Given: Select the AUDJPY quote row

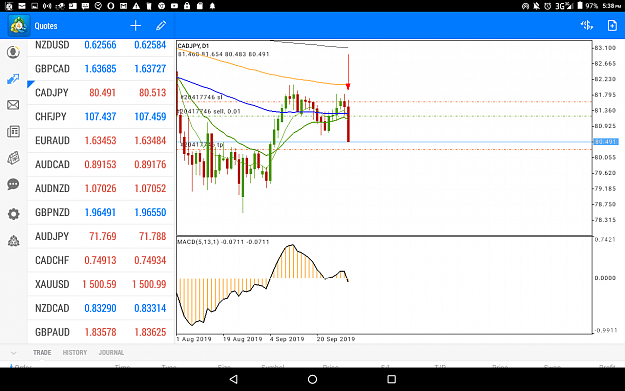Looking at the screenshot, I should [101, 236].
